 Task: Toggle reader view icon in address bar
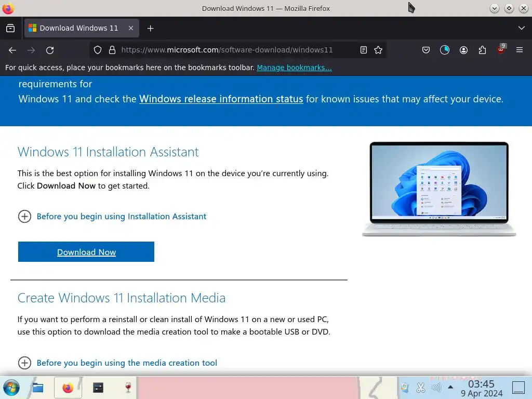pos(363,50)
